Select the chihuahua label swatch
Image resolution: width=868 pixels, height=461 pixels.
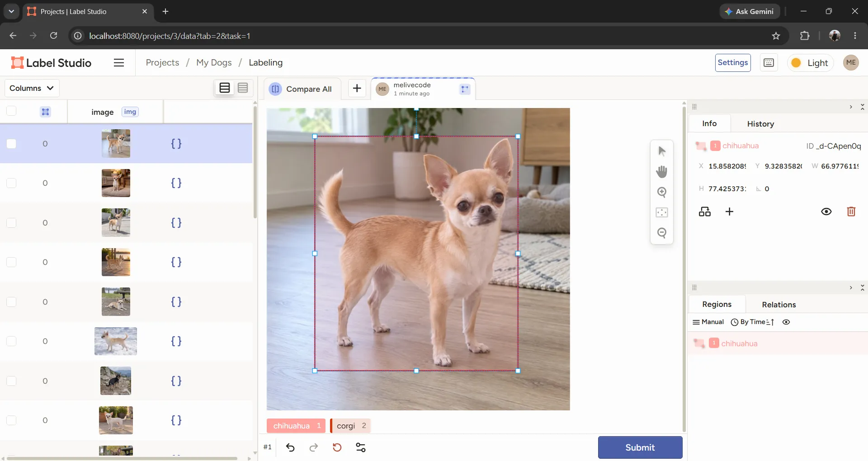296,426
